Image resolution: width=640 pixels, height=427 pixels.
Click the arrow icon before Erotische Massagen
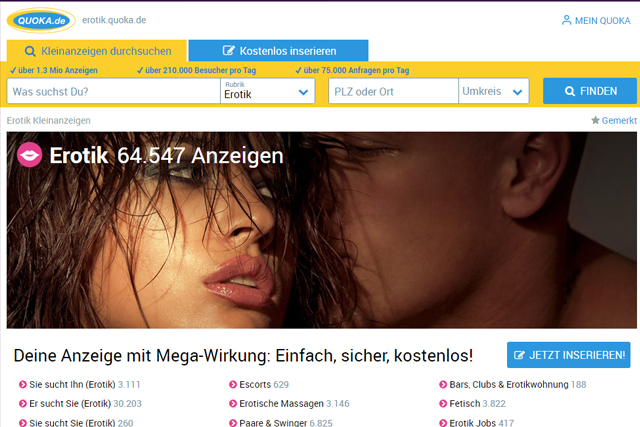click(233, 403)
